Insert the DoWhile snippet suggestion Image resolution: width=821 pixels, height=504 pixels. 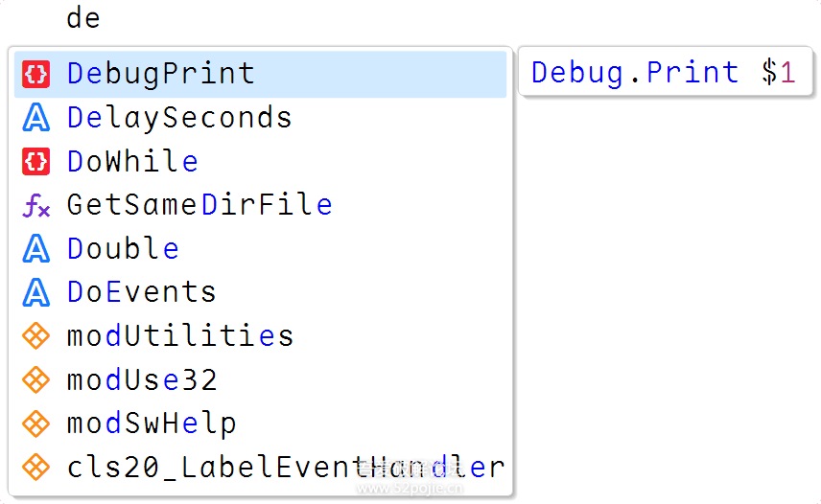pyautogui.click(x=132, y=162)
